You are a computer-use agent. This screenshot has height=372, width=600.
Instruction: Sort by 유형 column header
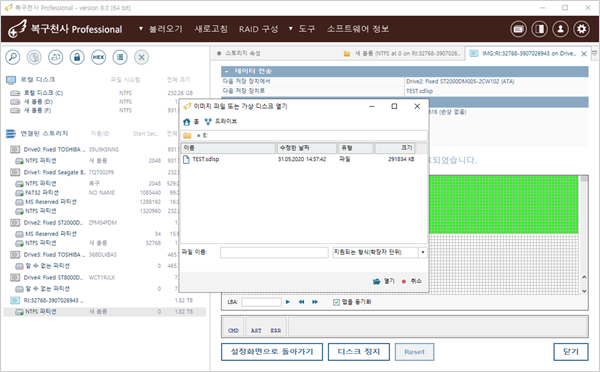pos(355,148)
